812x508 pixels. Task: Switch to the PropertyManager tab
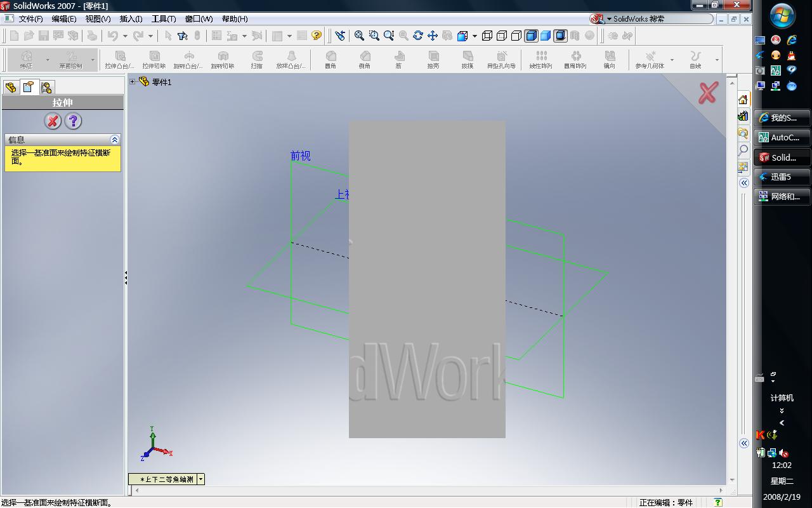(x=29, y=87)
